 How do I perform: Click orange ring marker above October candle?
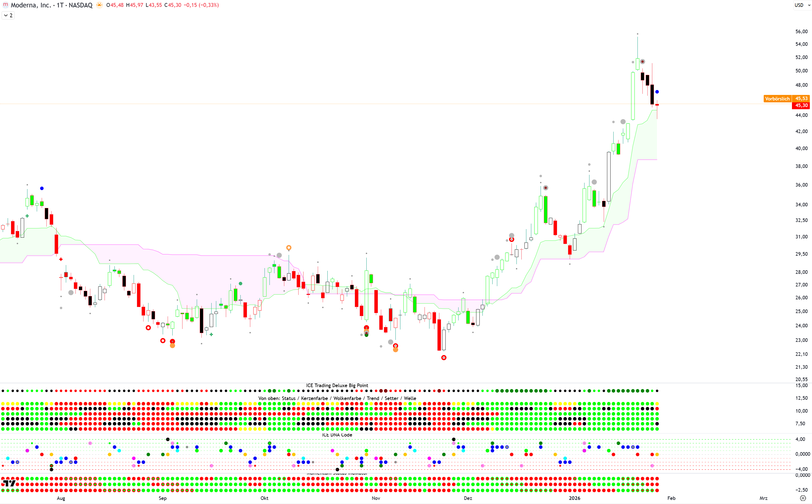point(289,248)
